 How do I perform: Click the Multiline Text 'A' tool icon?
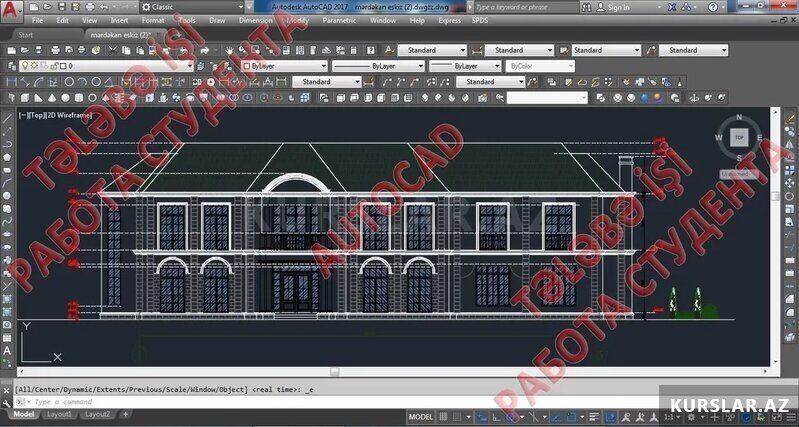tap(7, 352)
